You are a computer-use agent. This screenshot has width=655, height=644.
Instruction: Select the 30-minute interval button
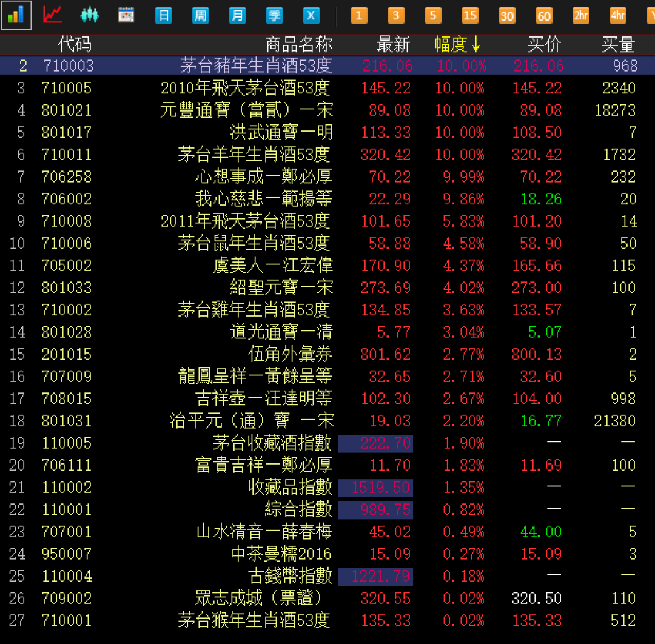[x=506, y=15]
